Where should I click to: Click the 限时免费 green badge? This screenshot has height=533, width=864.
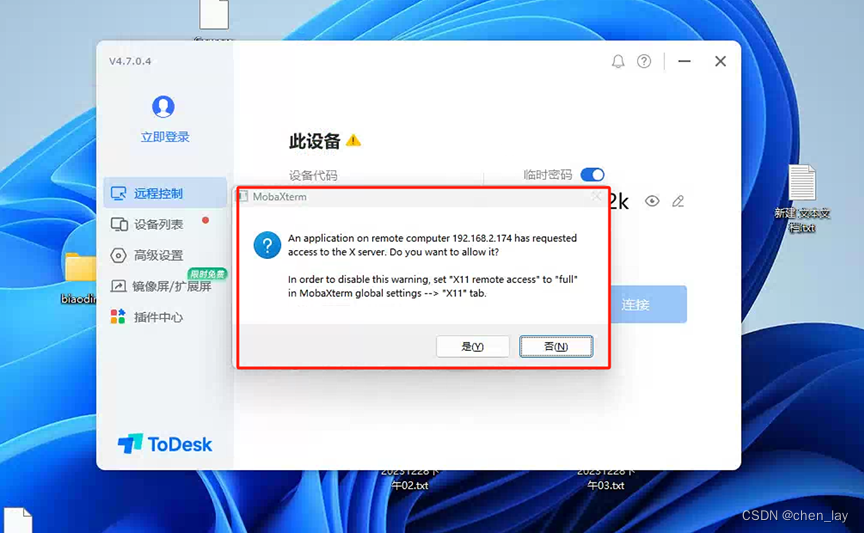[x=208, y=274]
